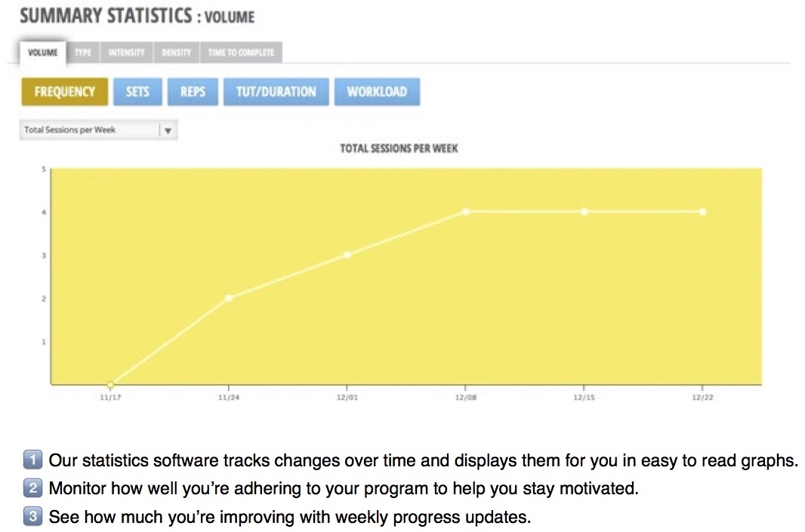Image resolution: width=805 pixels, height=532 pixels.
Task: Select the 12/08 data point on the line
Action: pyautogui.click(x=466, y=212)
